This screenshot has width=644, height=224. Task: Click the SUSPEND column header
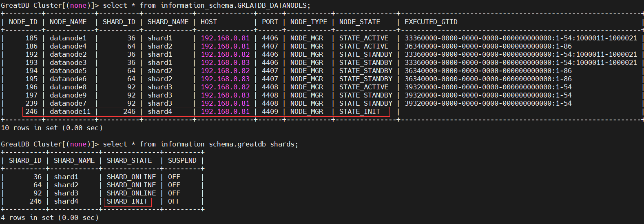[x=182, y=161]
